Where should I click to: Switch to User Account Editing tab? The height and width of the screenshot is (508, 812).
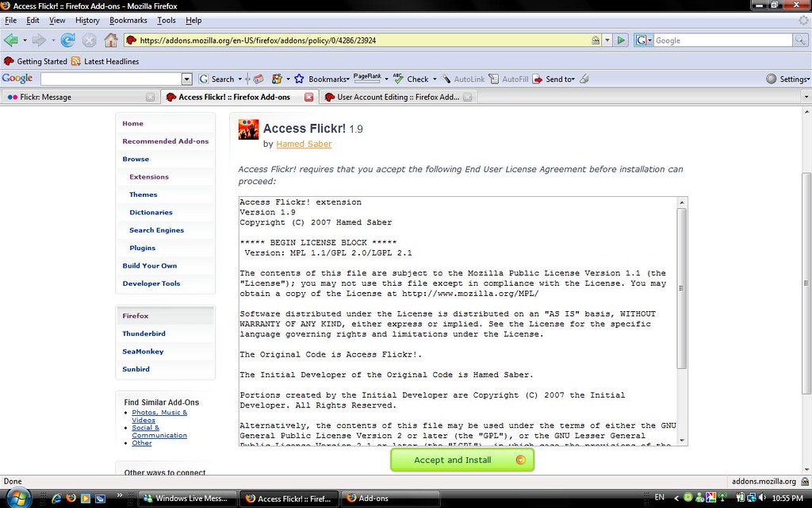tap(398, 97)
